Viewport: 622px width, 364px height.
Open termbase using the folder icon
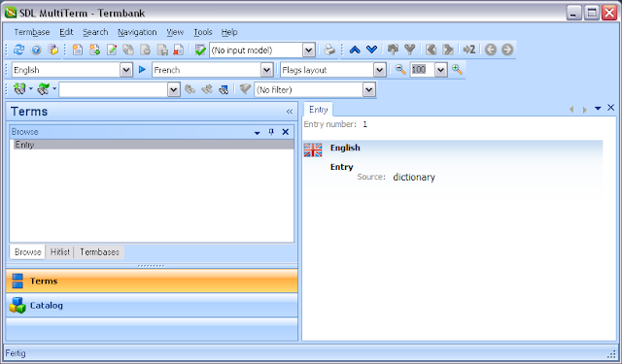pyautogui.click(x=52, y=50)
